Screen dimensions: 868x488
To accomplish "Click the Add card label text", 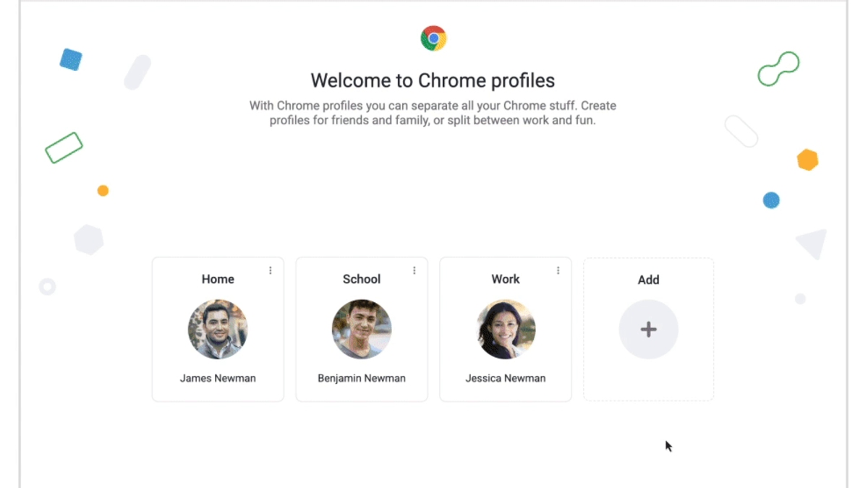I will [x=648, y=280].
